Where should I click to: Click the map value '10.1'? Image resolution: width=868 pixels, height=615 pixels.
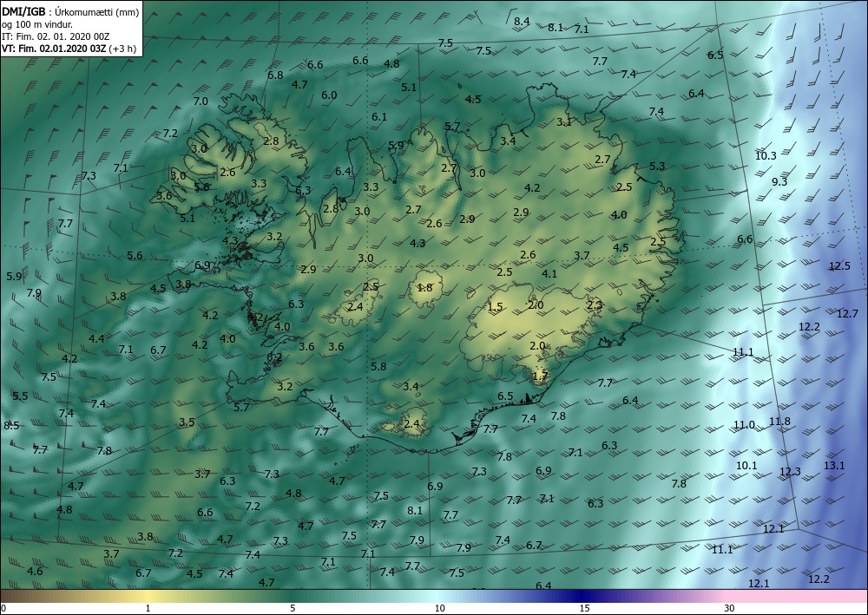click(746, 466)
